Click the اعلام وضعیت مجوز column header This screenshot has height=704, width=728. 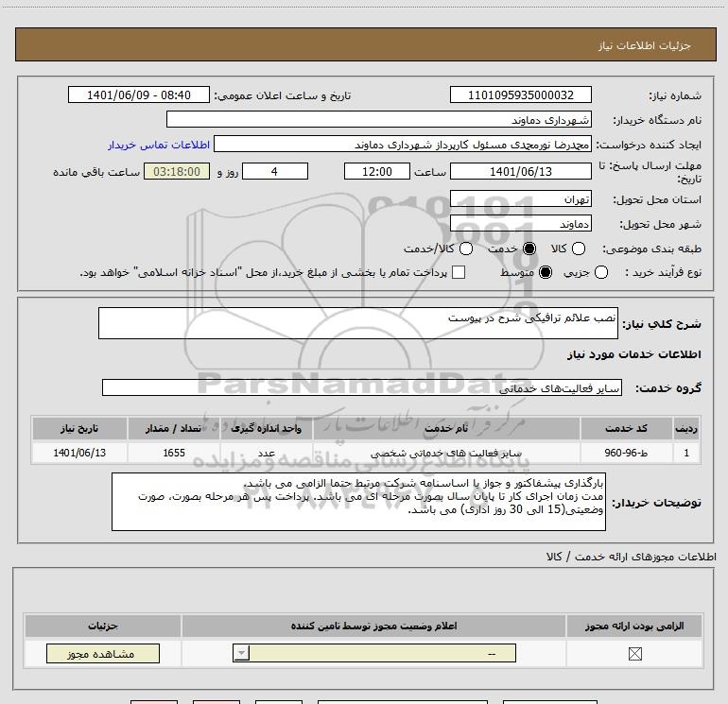point(373,626)
